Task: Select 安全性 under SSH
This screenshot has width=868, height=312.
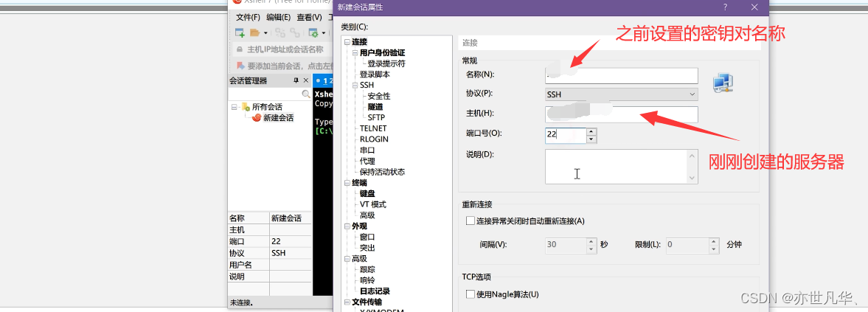Action: (379, 96)
